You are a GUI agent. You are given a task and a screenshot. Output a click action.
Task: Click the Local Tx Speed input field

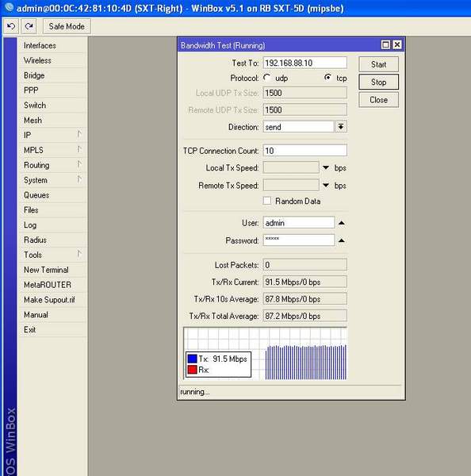[x=291, y=167]
